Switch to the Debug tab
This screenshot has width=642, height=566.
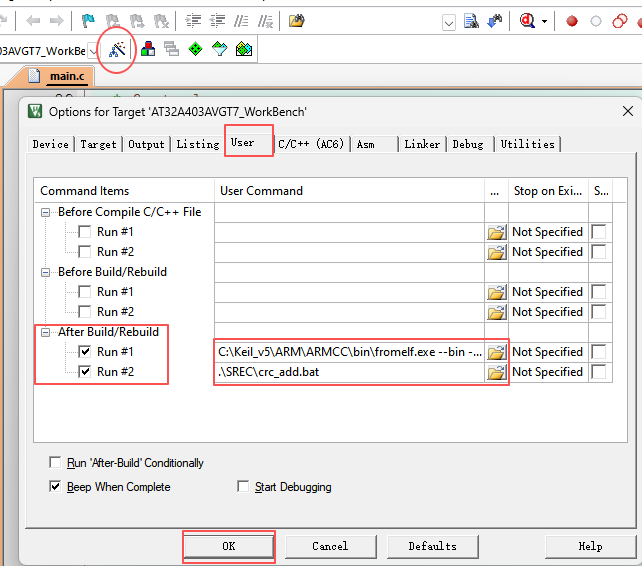(x=468, y=144)
